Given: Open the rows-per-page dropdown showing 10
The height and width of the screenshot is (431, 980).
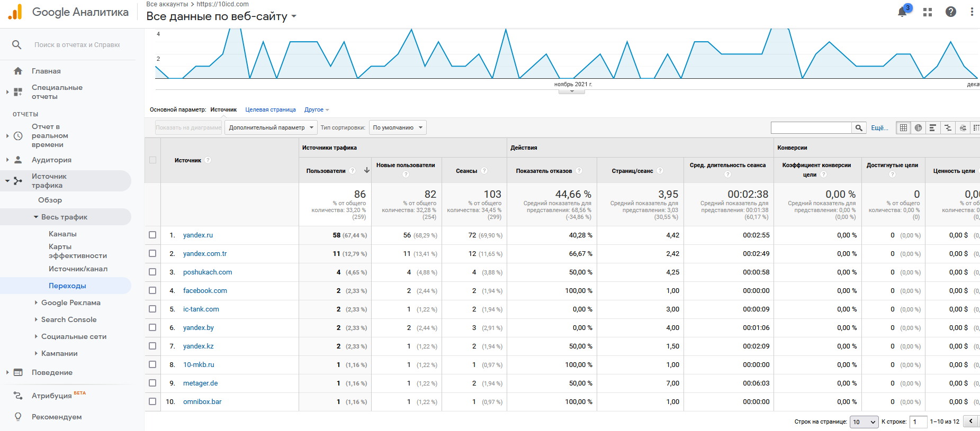Looking at the screenshot, I should point(864,422).
